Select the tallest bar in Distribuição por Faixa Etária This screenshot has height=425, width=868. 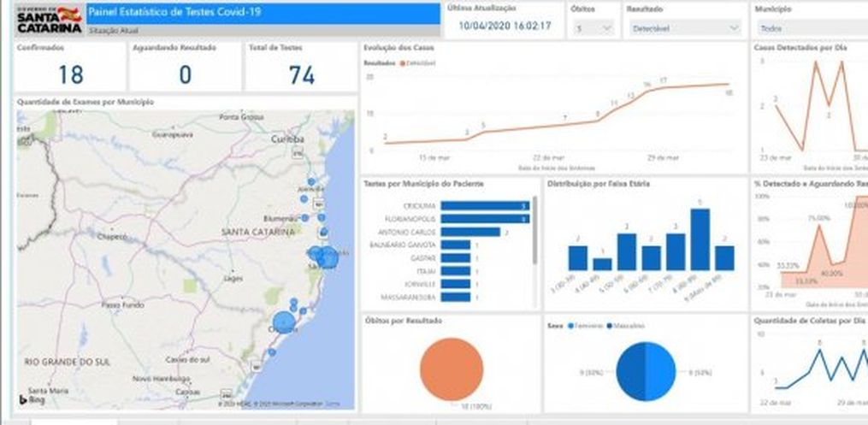point(700,239)
